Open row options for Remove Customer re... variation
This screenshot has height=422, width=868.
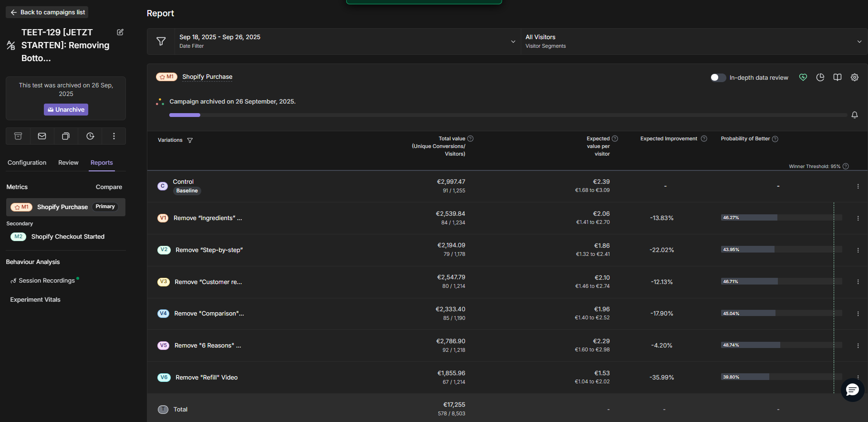(x=858, y=282)
